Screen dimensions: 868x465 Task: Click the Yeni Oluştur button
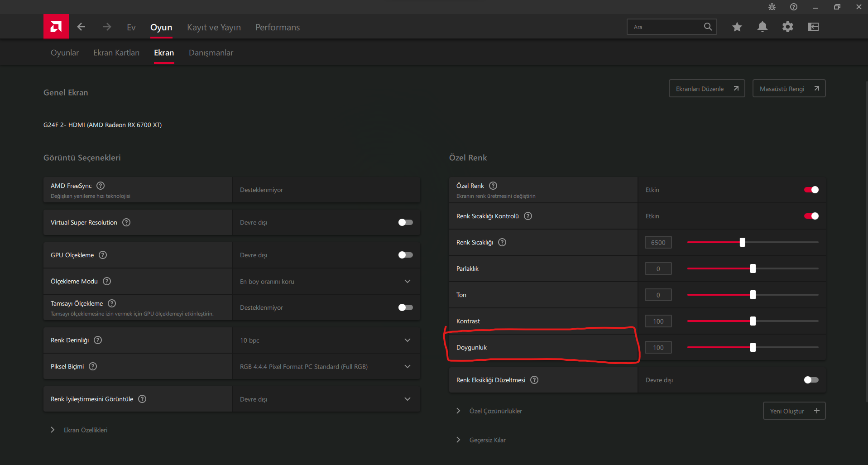pyautogui.click(x=794, y=411)
